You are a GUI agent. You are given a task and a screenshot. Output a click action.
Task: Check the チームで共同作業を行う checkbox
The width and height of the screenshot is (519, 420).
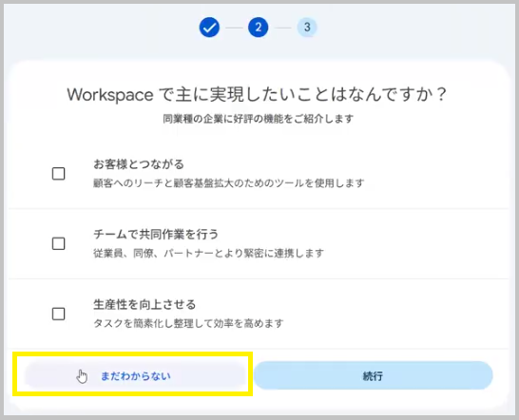point(59,243)
